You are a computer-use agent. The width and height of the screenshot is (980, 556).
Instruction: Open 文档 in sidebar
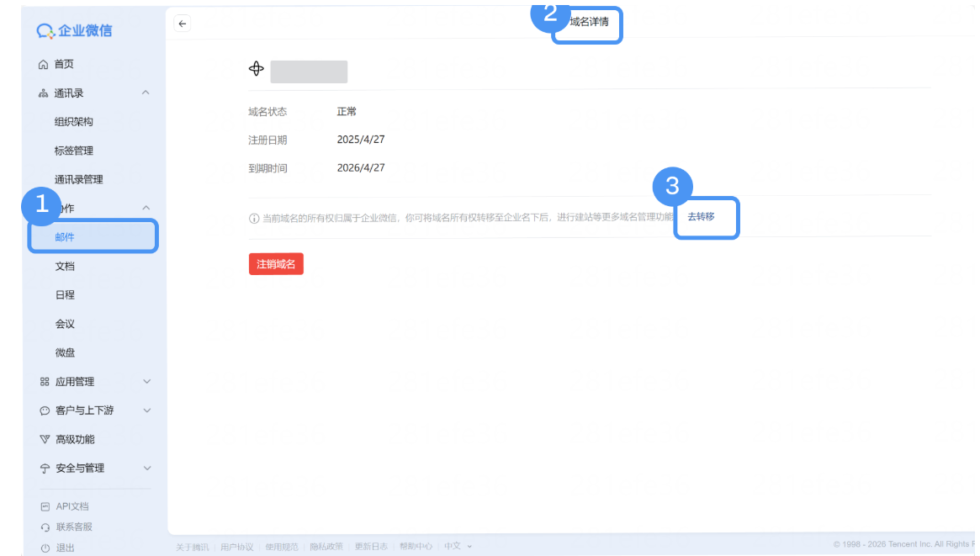pos(65,266)
